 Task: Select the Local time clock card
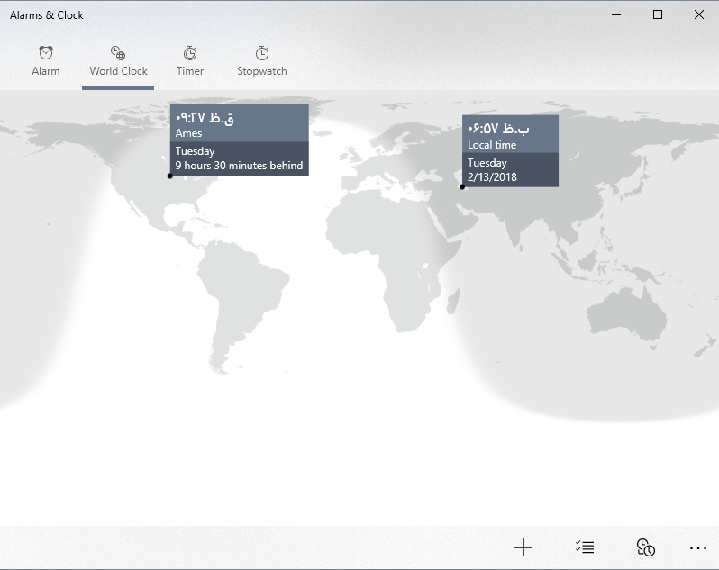[510, 135]
